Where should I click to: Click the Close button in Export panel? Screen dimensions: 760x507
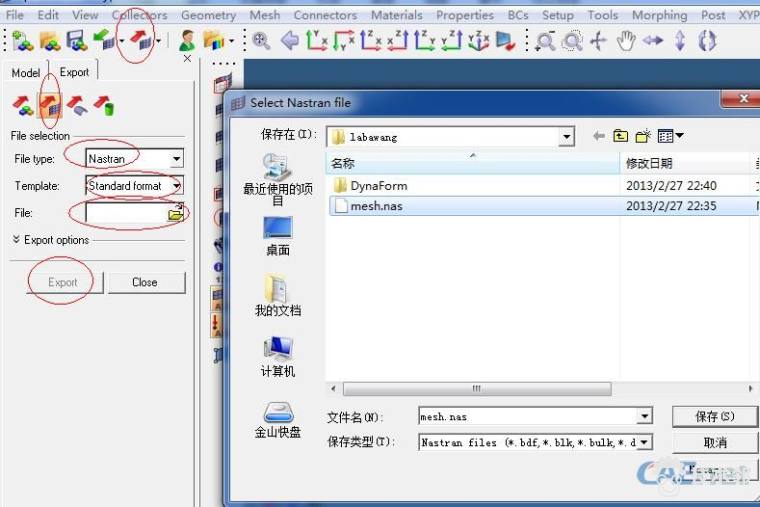click(145, 282)
